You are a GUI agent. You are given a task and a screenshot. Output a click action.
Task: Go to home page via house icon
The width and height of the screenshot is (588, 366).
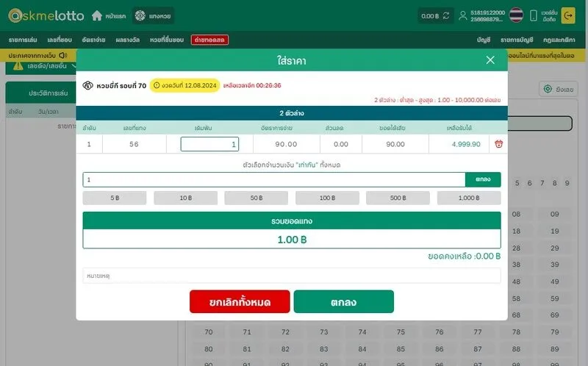(97, 15)
